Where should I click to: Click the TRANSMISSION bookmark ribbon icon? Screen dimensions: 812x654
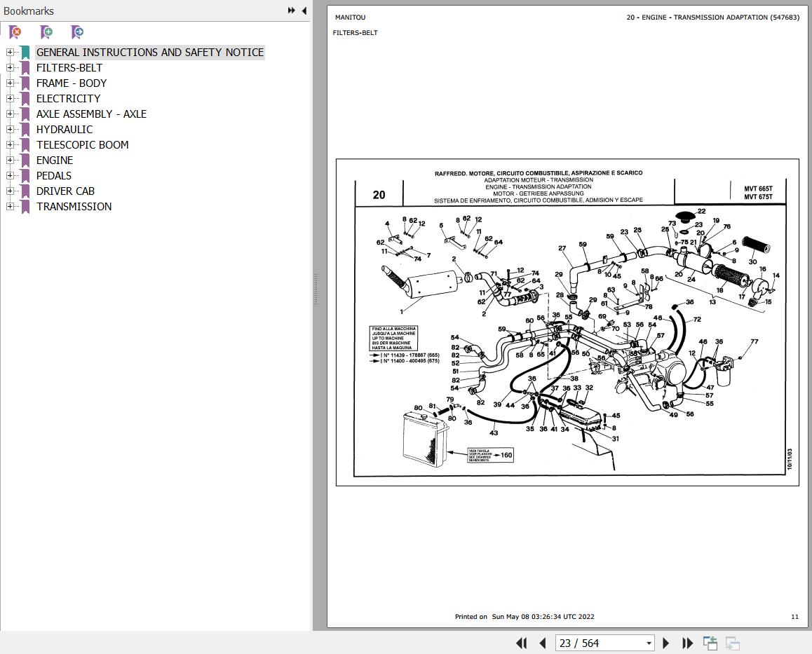[x=25, y=207]
